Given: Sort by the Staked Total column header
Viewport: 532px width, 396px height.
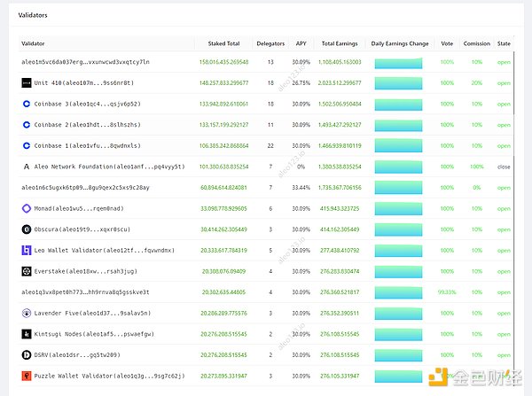Looking at the screenshot, I should pos(223,43).
